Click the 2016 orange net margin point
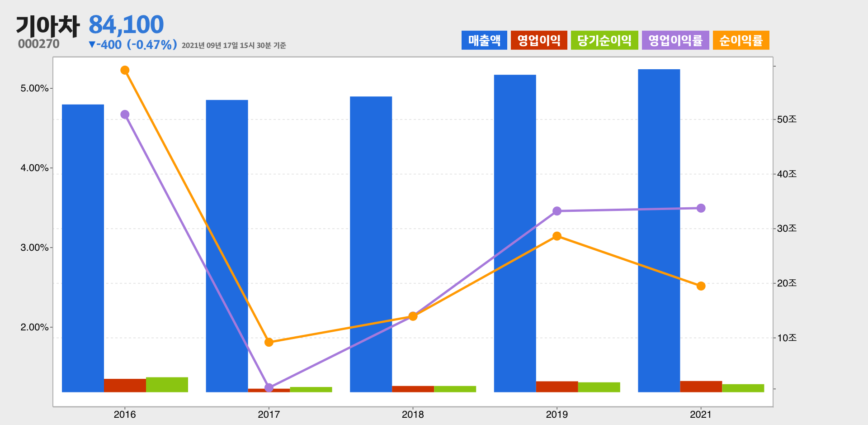This screenshot has height=425, width=868. click(x=125, y=70)
